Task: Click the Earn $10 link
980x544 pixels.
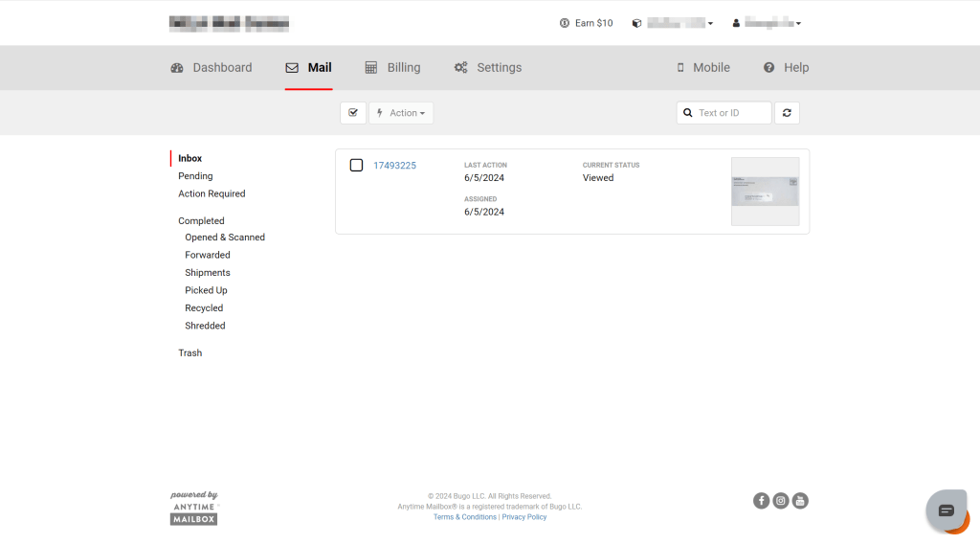Action: tap(587, 23)
